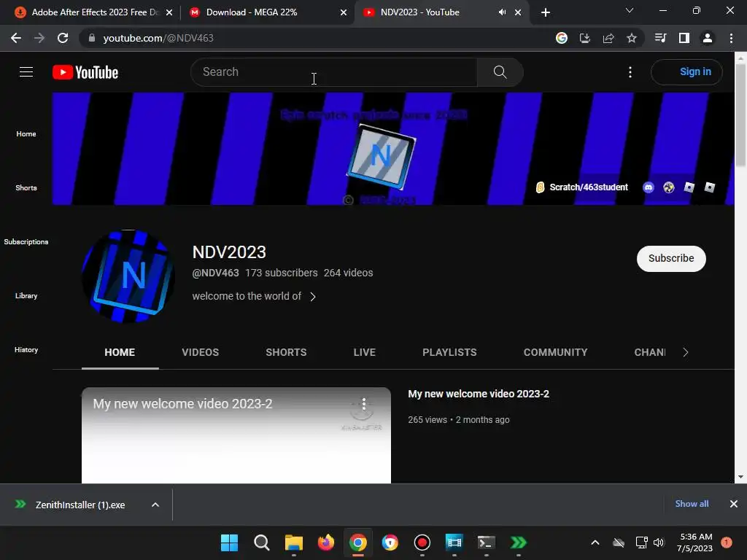This screenshot has height=560, width=747.
Task: Go to Home in the sidebar
Action: (26, 134)
